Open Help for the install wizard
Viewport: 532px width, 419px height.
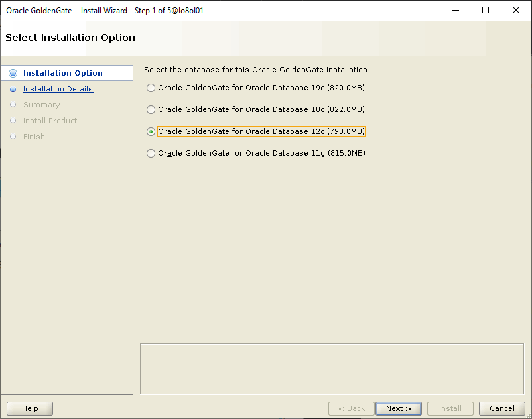tap(30, 408)
